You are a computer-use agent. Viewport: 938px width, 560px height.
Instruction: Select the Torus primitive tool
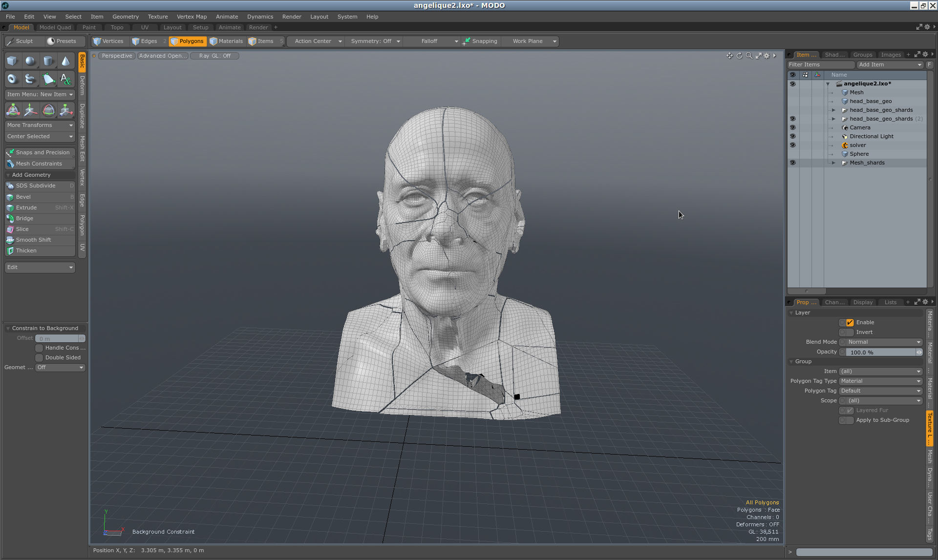point(13,79)
